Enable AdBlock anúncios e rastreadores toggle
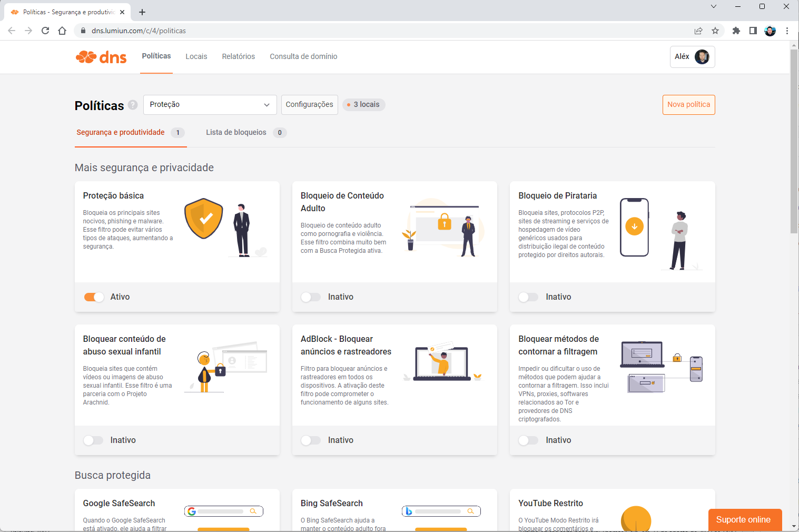 pos(311,440)
